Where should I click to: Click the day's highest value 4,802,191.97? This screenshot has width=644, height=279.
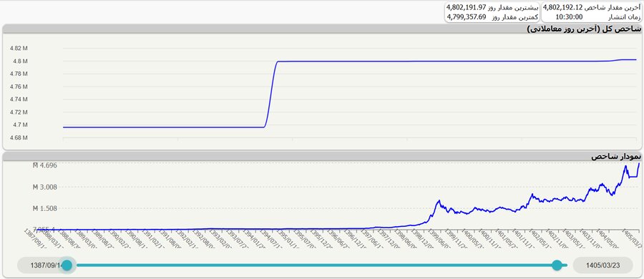coord(466,7)
